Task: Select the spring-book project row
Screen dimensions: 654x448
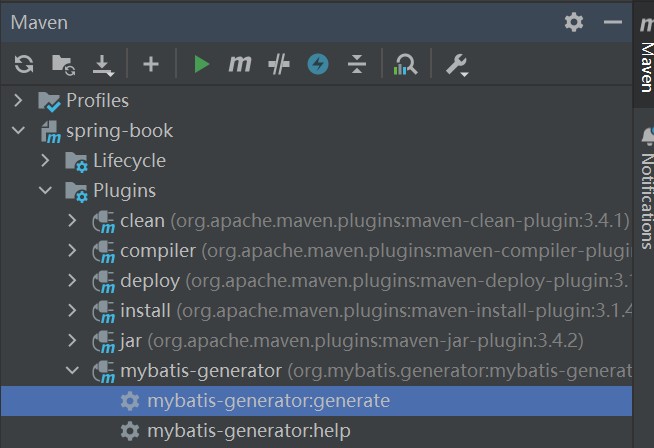Action: click(316, 131)
